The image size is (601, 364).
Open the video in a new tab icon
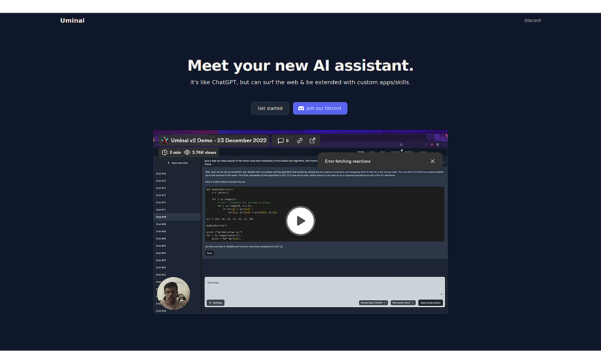tap(313, 140)
